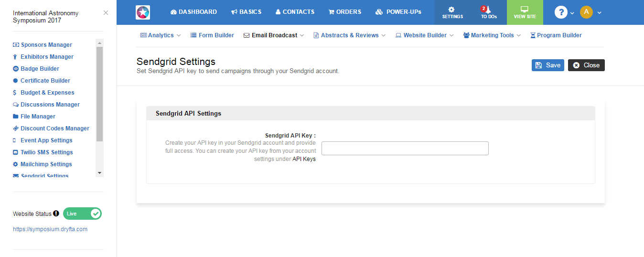This screenshot has width=644, height=257.
Task: Save the Sendgrid settings
Action: [x=548, y=65]
